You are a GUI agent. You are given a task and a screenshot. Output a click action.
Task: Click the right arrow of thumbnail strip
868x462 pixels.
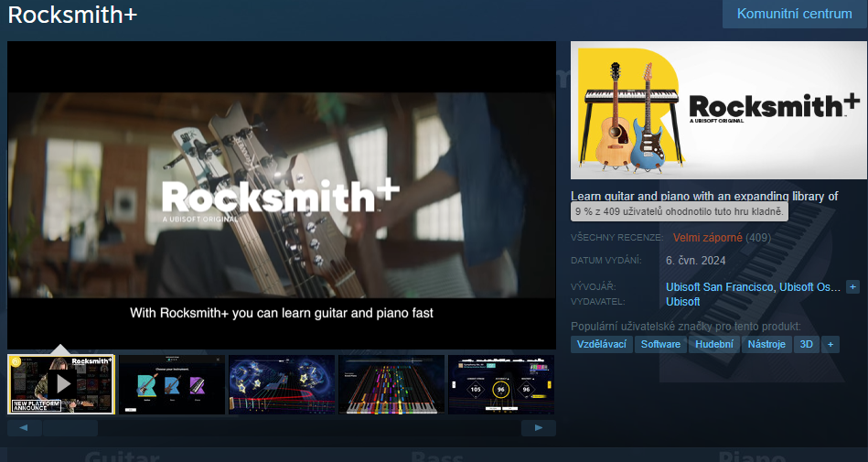(539, 428)
